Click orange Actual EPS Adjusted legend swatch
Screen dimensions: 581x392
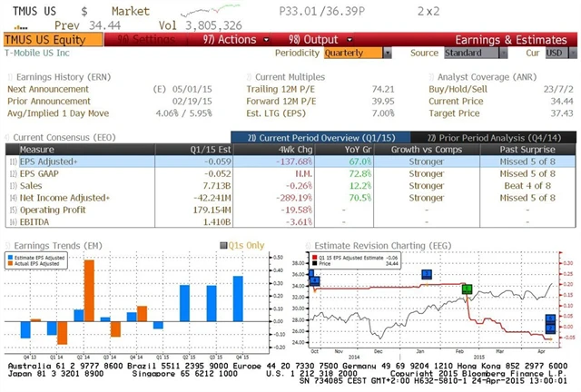pyautogui.click(x=12, y=264)
